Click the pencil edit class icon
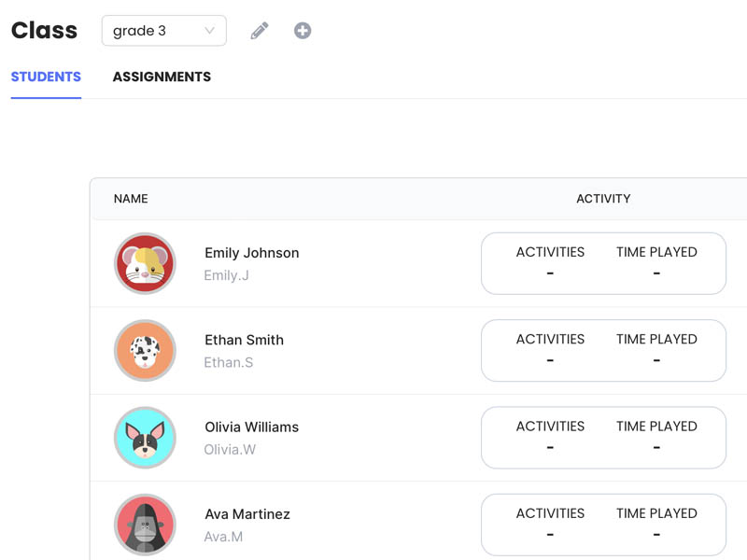 click(260, 31)
